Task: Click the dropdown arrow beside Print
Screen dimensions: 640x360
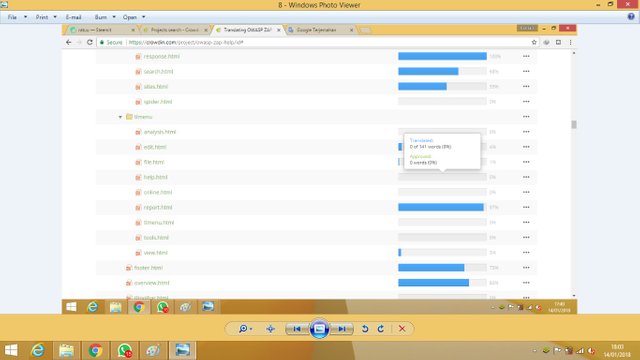Action: click(55, 17)
